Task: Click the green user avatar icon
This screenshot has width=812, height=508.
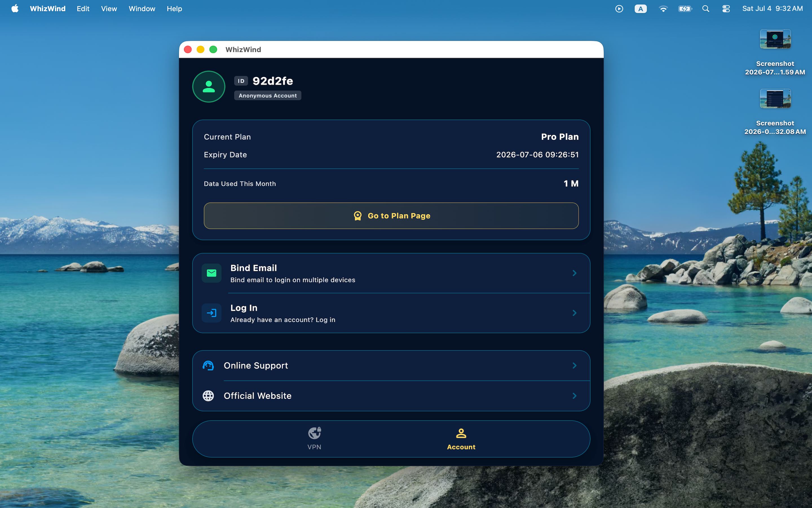Action: pos(209,87)
